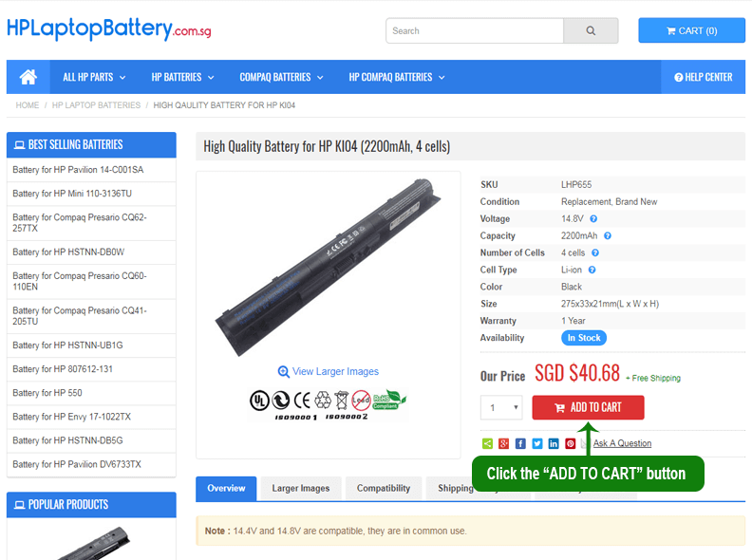The height and width of the screenshot is (560, 752).
Task: Share on LinkedIn icon
Action: point(554,443)
